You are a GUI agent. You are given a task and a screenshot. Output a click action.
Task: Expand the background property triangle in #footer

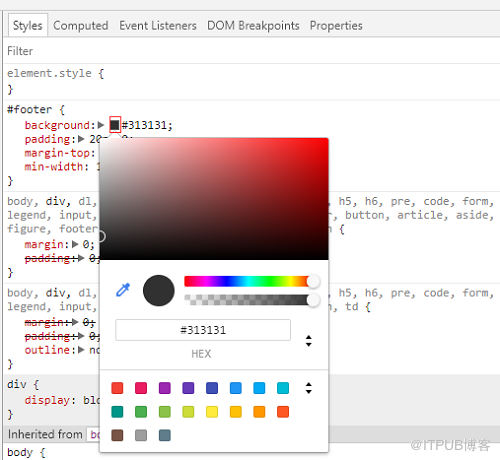coord(101,125)
